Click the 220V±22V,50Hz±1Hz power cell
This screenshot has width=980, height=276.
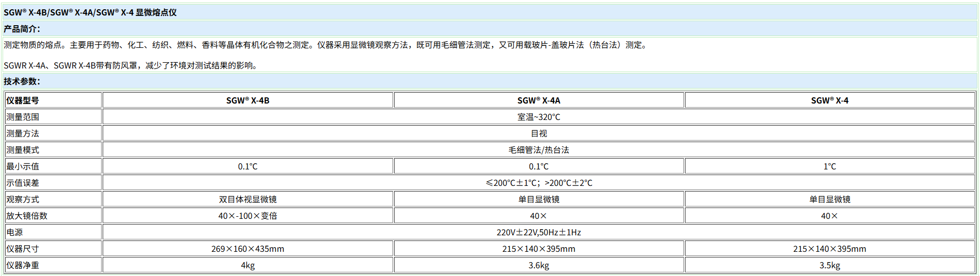point(538,232)
